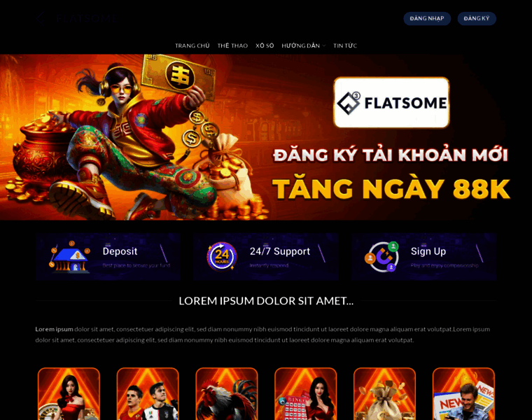Click the 24 hours support clock icon

pos(222,256)
